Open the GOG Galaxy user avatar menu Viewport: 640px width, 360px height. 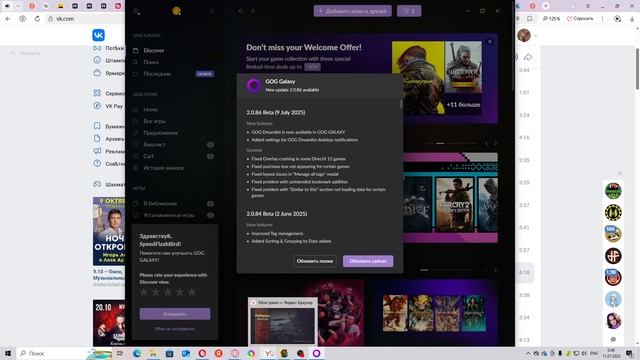point(176,11)
